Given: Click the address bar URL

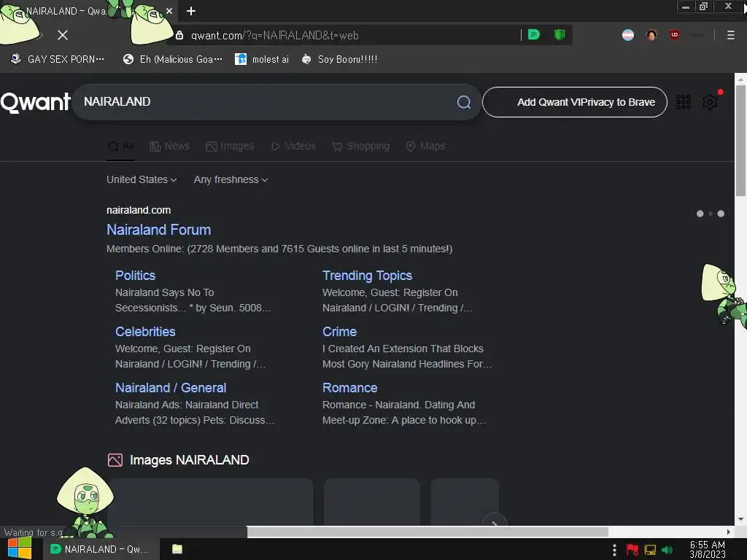Looking at the screenshot, I should (x=275, y=35).
